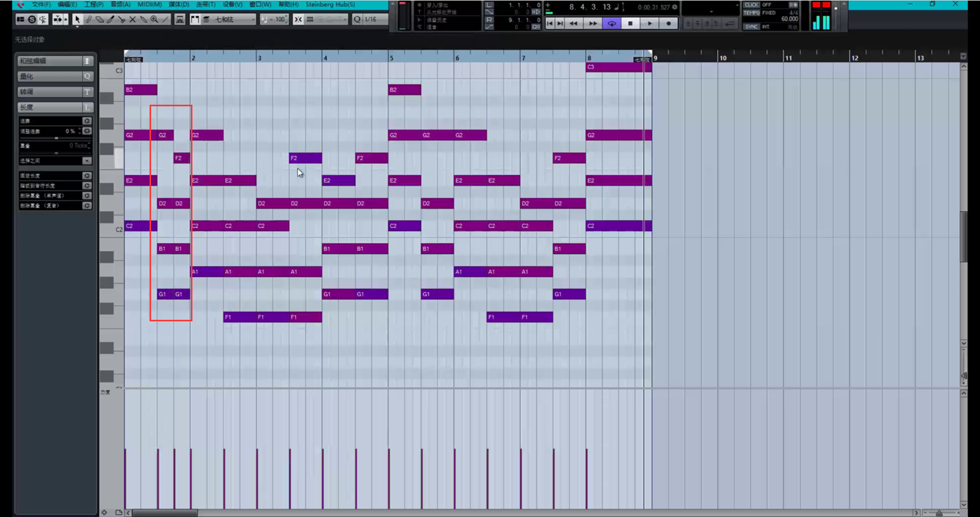Image resolution: width=980 pixels, height=517 pixels.
Task: Toggle the Cycle loop button
Action: tap(611, 24)
